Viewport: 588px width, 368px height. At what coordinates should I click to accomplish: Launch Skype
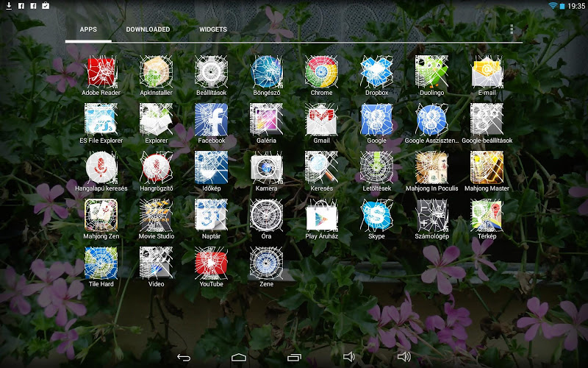click(376, 216)
